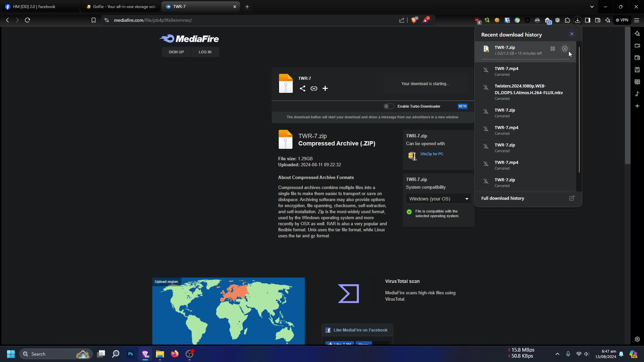Open Photoshop from the taskbar
The image size is (644, 362).
[x=130, y=354]
